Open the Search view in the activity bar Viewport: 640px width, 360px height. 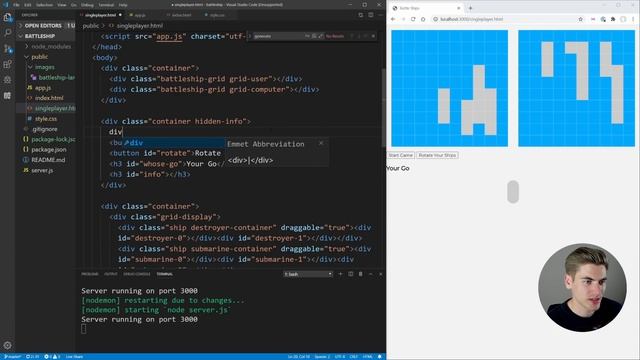tap(7, 33)
